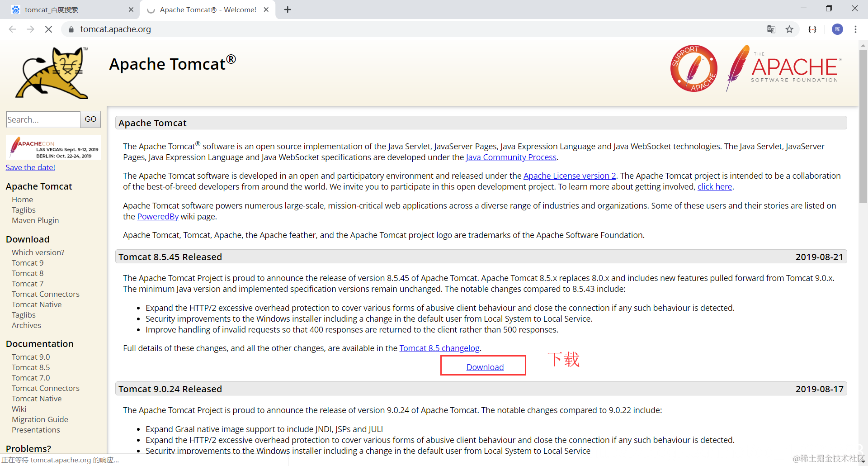Open Tomcat Connectors under Download
This screenshot has height=466, width=868.
[x=46, y=294]
